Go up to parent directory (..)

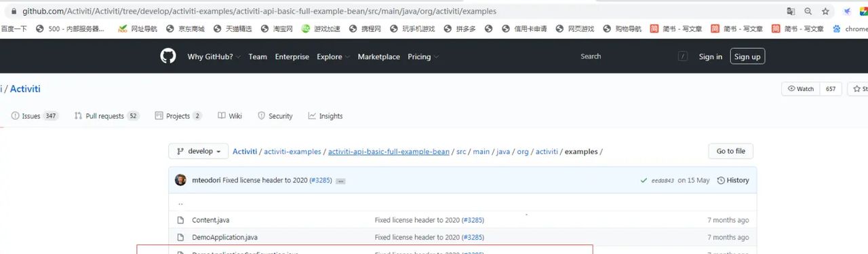click(x=180, y=203)
